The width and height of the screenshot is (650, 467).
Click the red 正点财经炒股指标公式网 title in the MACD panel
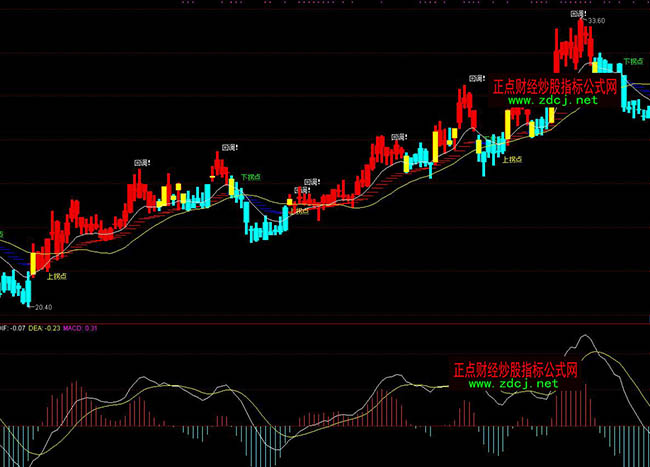pyautogui.click(x=517, y=368)
